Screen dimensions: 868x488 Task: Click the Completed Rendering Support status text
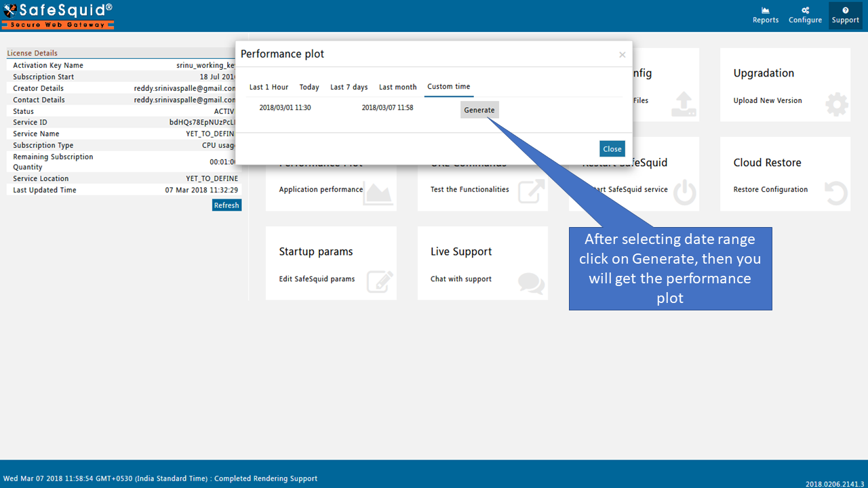pos(267,479)
